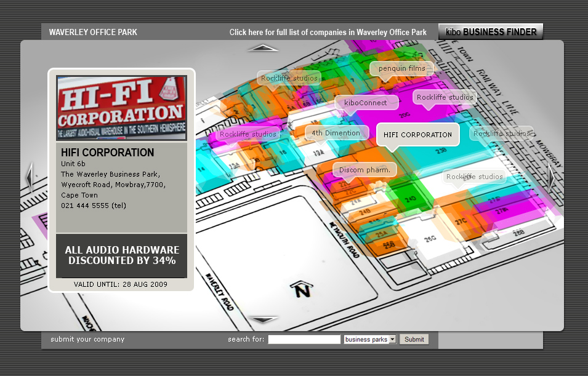Select the 4th Dimention map label
This screenshot has width=588, height=376.
(336, 133)
